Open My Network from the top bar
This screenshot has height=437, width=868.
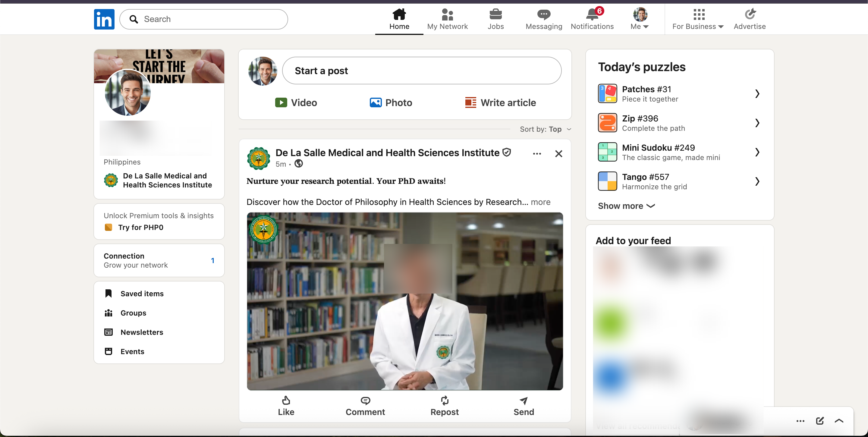447,19
